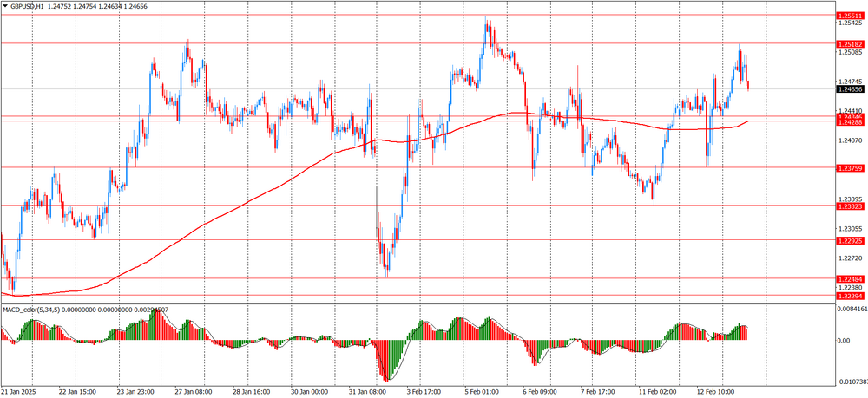Select the 1.22484 red price level label
This screenshot has height=398, width=868.
851,279
